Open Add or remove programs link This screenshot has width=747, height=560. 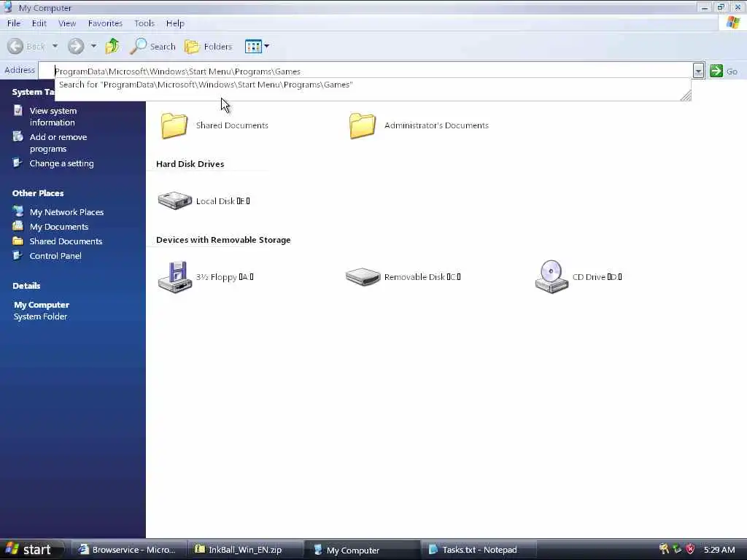coord(58,143)
